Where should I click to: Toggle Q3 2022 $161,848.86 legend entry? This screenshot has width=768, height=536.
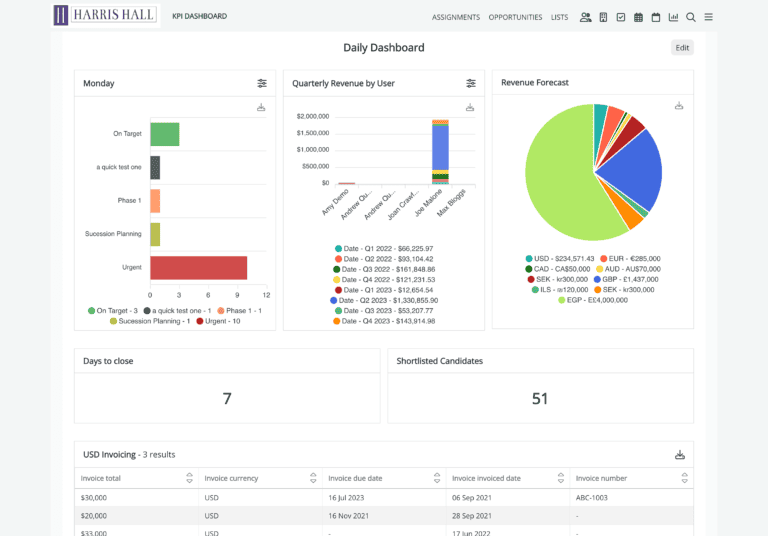[x=384, y=269]
